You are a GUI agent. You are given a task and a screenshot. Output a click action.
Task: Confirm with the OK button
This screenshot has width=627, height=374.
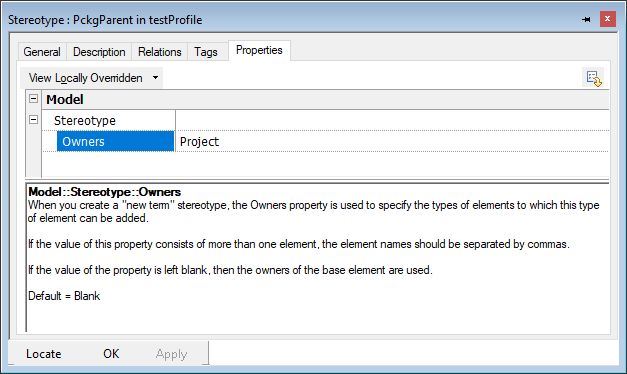pos(111,354)
